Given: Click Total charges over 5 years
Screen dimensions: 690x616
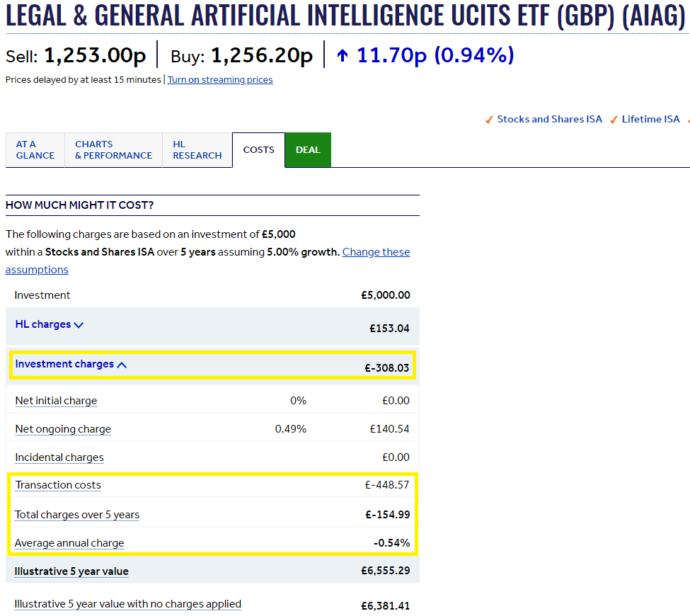Looking at the screenshot, I should [x=76, y=514].
